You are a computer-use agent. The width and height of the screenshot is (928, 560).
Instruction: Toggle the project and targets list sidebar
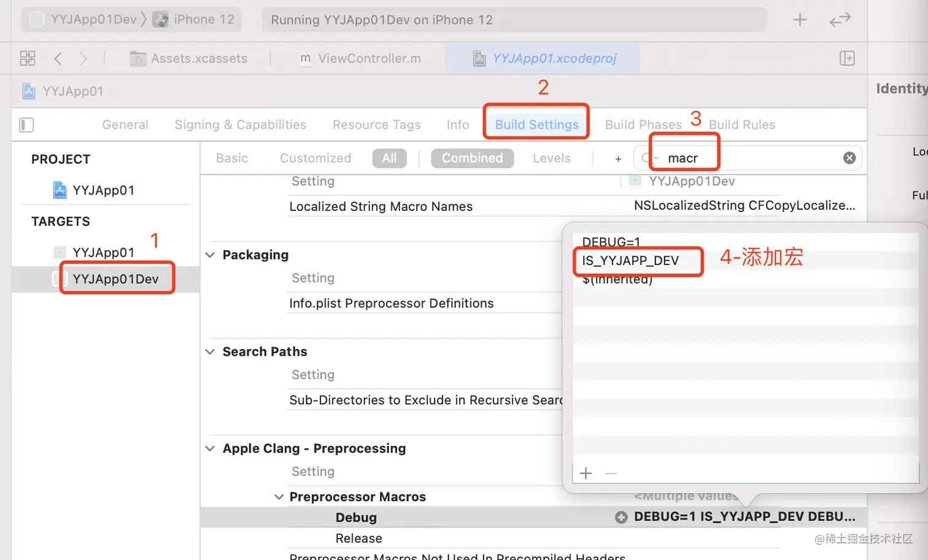tap(26, 125)
